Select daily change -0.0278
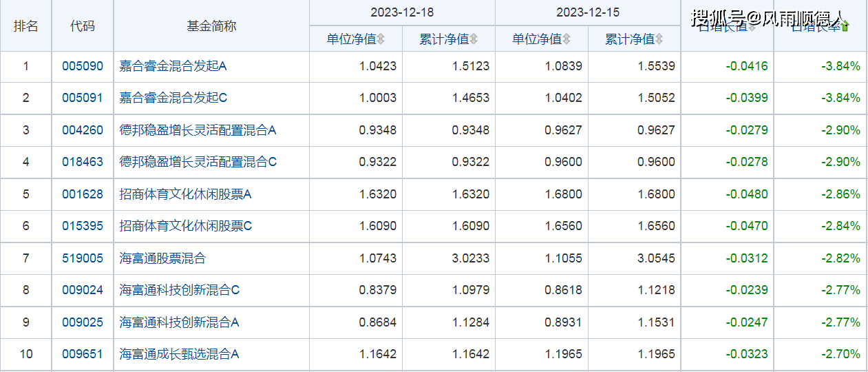 747,162
